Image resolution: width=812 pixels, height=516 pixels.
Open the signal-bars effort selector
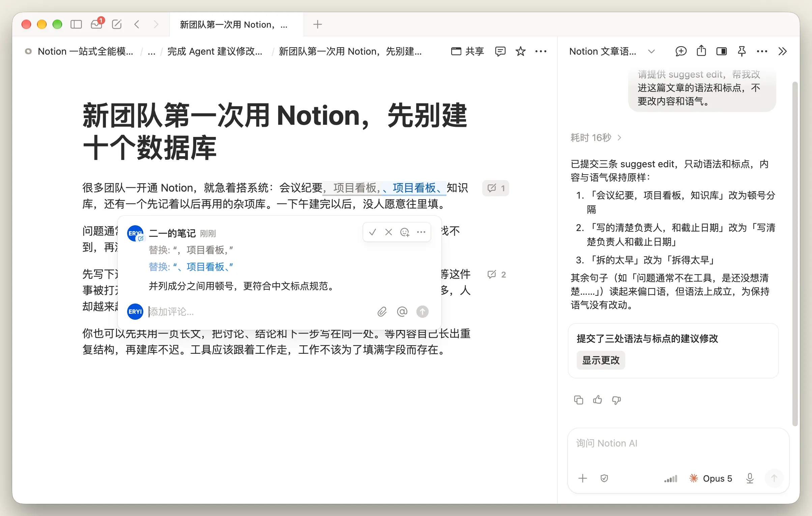[671, 479]
